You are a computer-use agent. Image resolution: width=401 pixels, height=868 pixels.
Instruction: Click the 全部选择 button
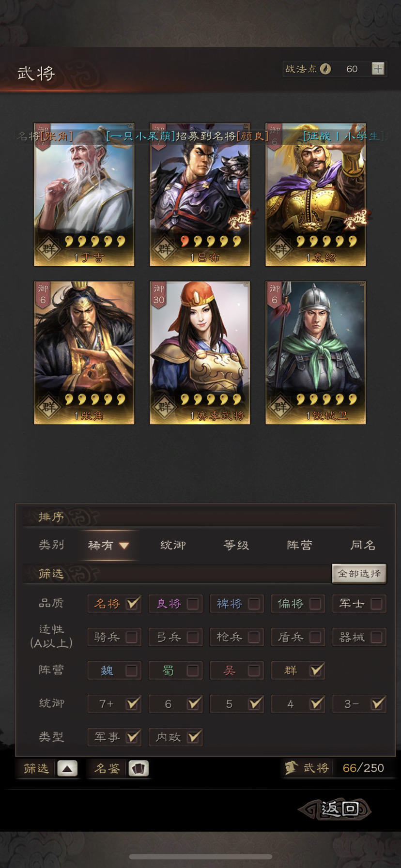pyautogui.click(x=359, y=574)
